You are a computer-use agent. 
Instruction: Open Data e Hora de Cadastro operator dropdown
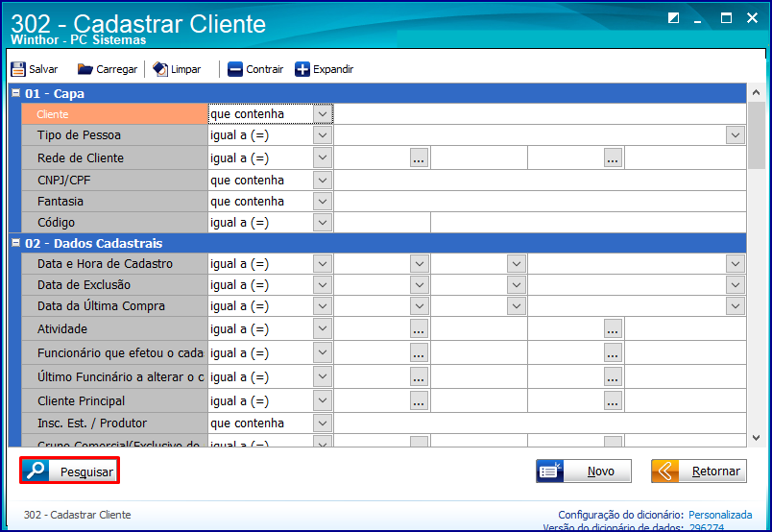[x=323, y=264]
